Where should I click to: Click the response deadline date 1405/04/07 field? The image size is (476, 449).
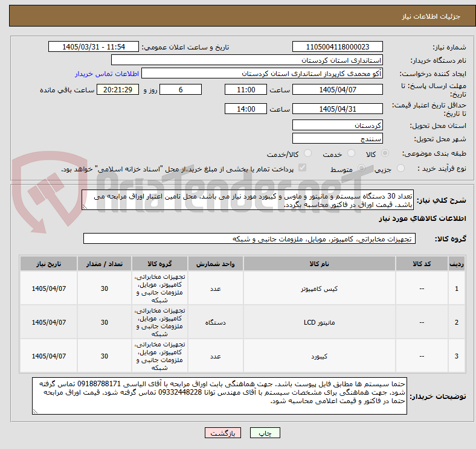tap(337, 89)
